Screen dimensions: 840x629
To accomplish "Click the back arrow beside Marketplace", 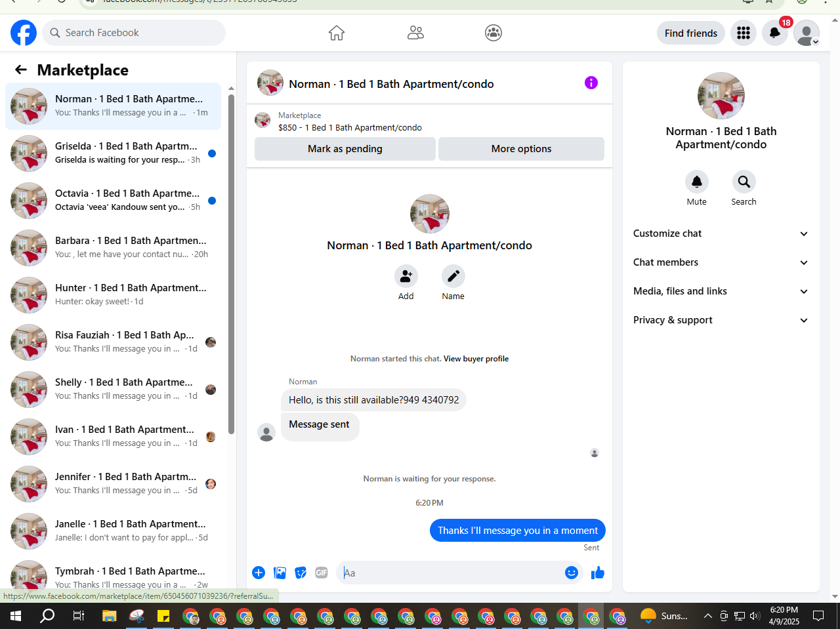I will click(21, 70).
